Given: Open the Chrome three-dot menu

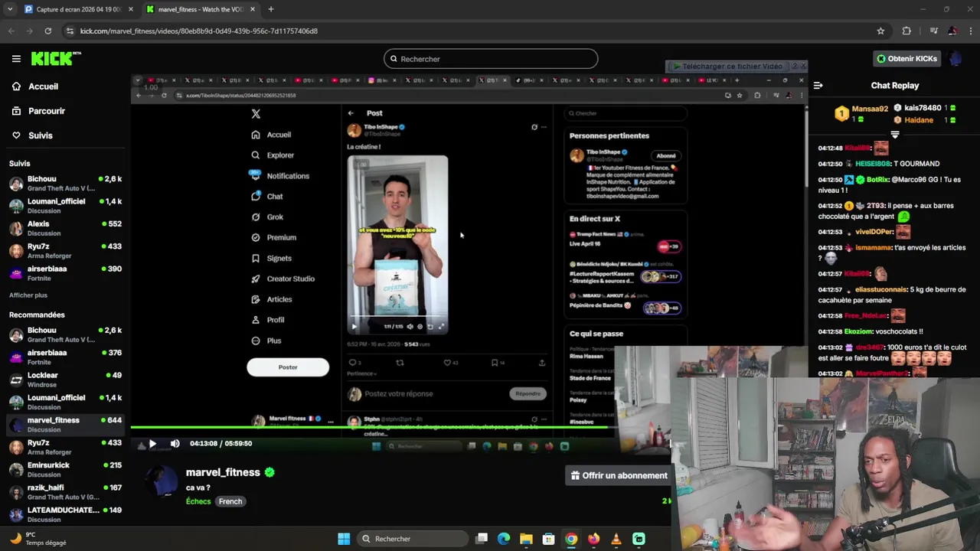Looking at the screenshot, I should [x=970, y=31].
